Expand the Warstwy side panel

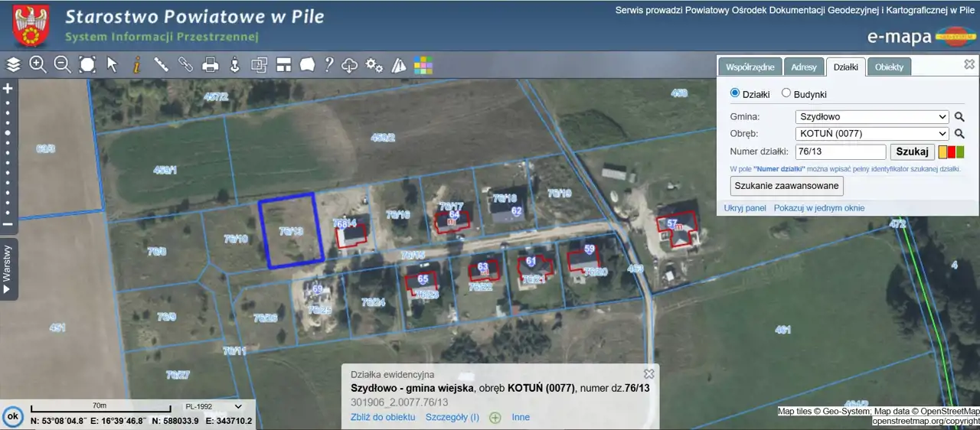tap(8, 269)
